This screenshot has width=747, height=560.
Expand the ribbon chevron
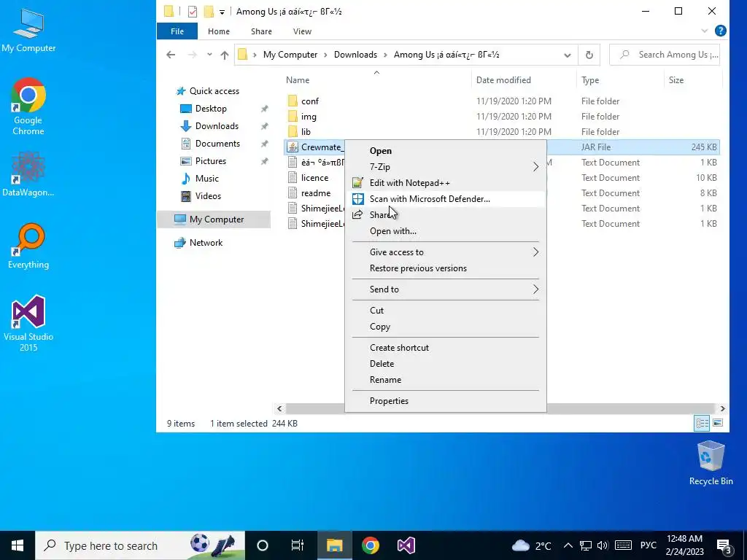tap(705, 31)
